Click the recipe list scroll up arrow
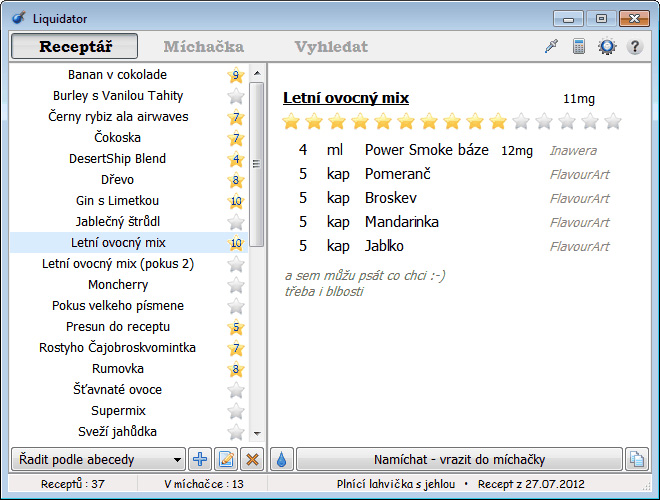This screenshot has height=500, width=660. point(257,73)
